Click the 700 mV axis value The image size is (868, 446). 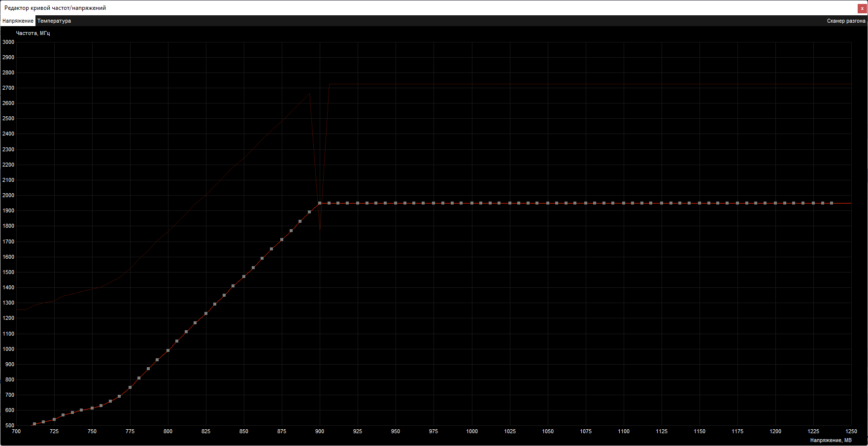(16, 431)
